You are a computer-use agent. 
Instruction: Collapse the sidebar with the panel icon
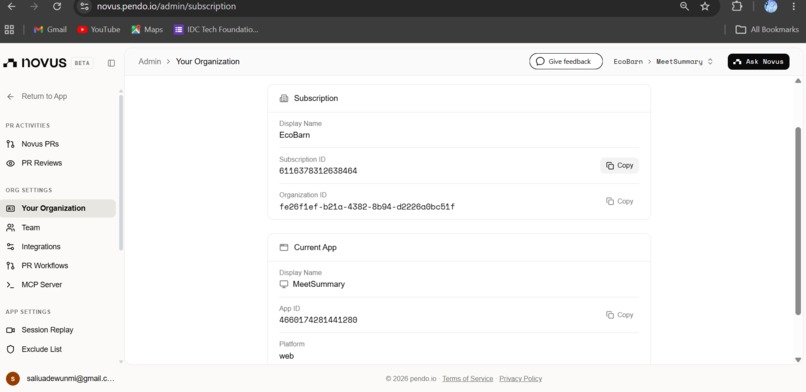(x=111, y=63)
